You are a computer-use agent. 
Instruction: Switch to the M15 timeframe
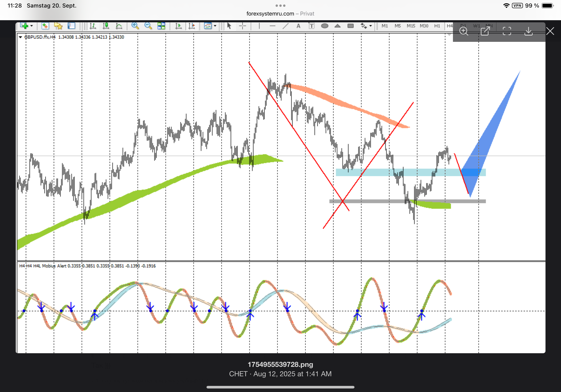tap(411, 26)
